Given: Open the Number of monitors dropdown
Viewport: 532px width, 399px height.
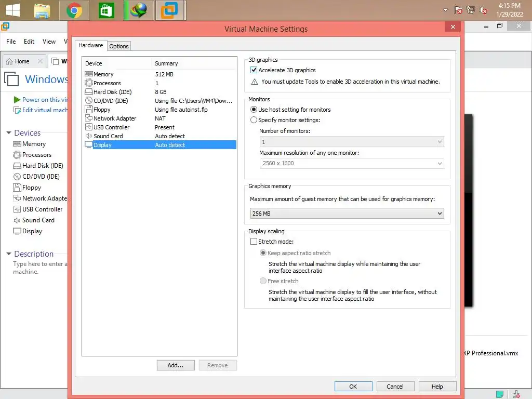Looking at the screenshot, I should pyautogui.click(x=352, y=142).
